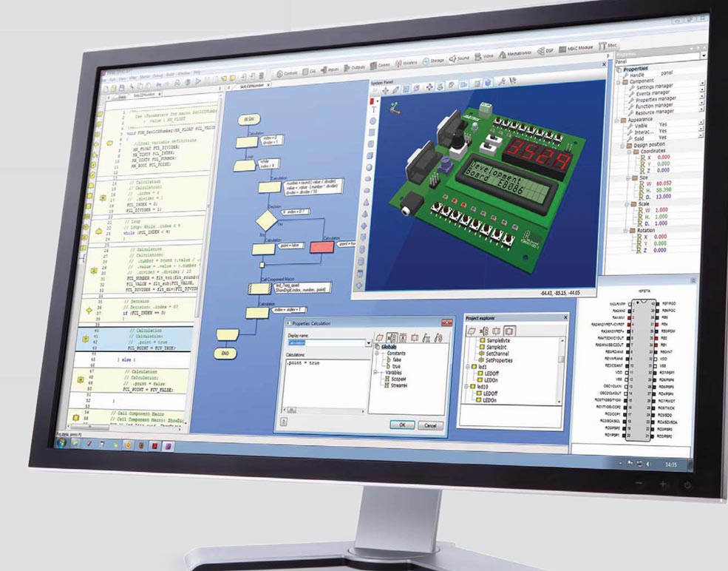Open the Comms component category
Viewport: 728px width, 571px height.
tap(380, 66)
